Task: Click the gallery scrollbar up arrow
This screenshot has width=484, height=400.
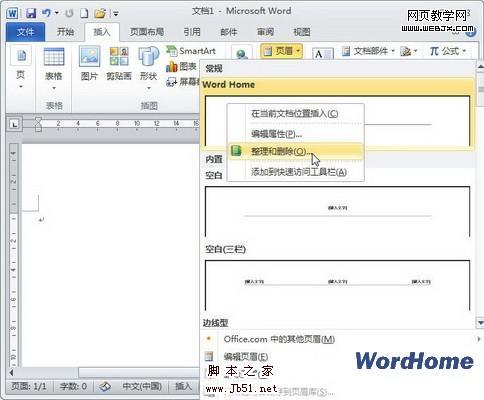Action: (x=480, y=67)
